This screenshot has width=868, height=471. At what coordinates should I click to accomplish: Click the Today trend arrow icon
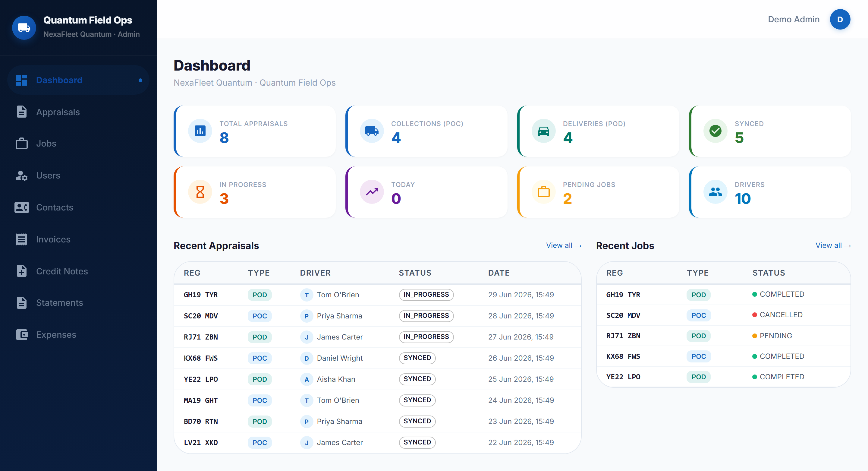pos(372,192)
